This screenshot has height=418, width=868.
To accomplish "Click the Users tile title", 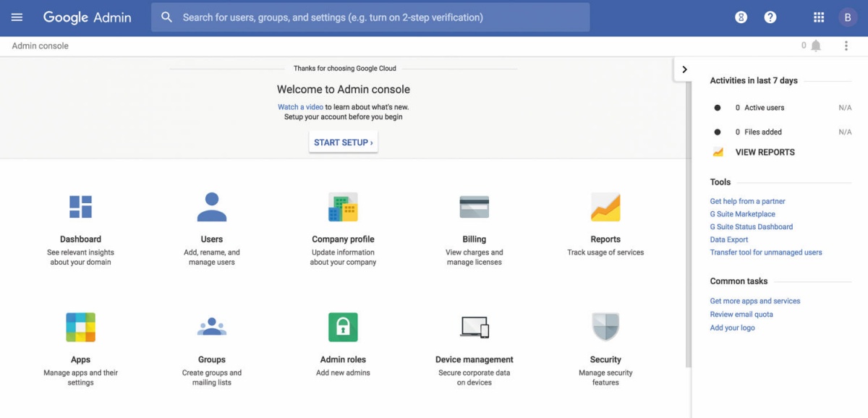I will [x=212, y=239].
